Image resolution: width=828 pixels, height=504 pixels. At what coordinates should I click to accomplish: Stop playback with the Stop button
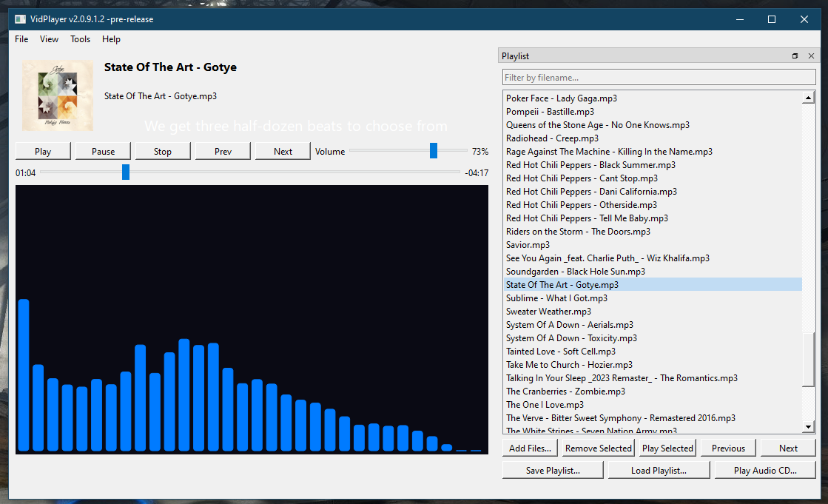point(163,152)
